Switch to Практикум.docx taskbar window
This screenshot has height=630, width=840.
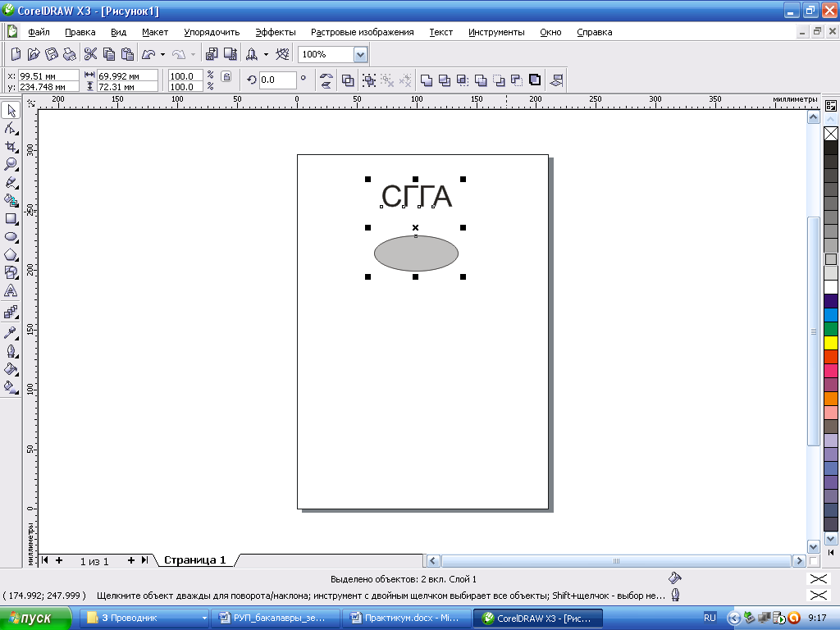tap(406, 619)
